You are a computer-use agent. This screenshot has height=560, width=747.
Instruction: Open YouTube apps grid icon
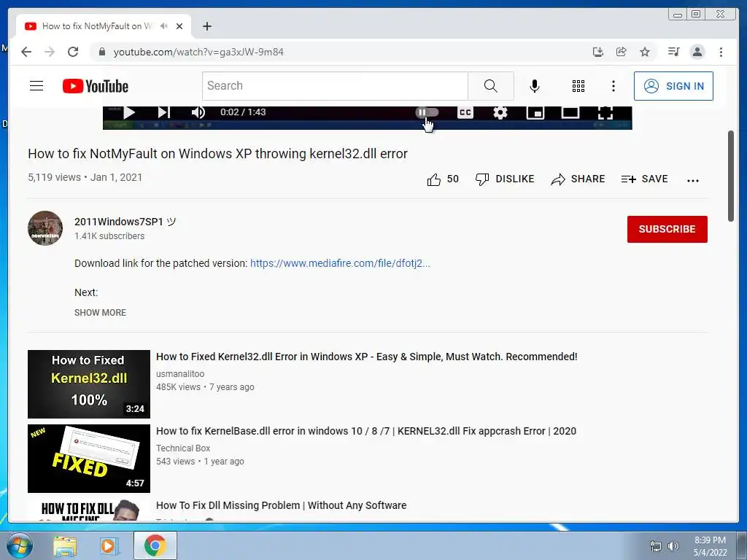point(578,86)
